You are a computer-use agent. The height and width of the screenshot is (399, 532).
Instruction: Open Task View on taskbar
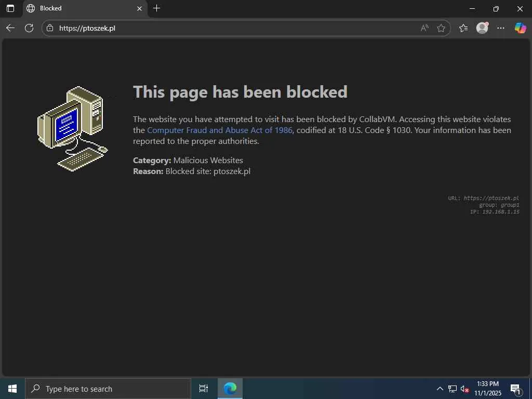tap(204, 389)
